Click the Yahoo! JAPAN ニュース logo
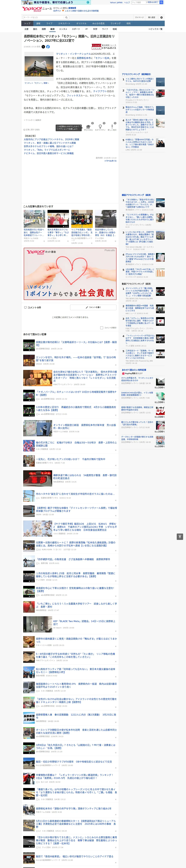The image size is (186, 868). 37,9
